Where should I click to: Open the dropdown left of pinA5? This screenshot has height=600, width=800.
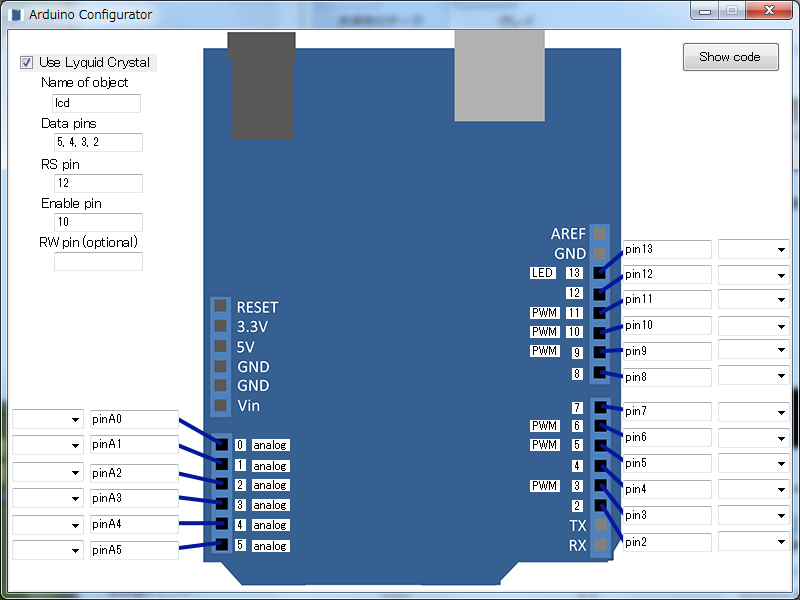48,550
